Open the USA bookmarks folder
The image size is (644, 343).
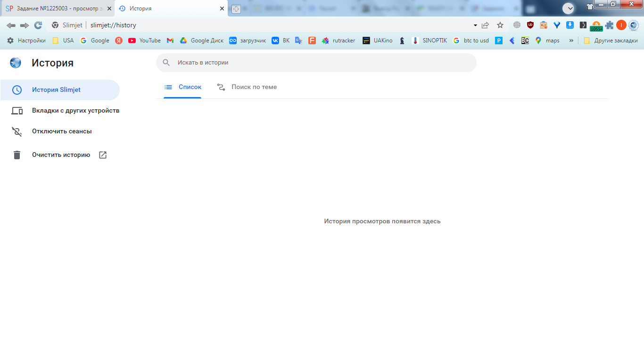[63, 41]
